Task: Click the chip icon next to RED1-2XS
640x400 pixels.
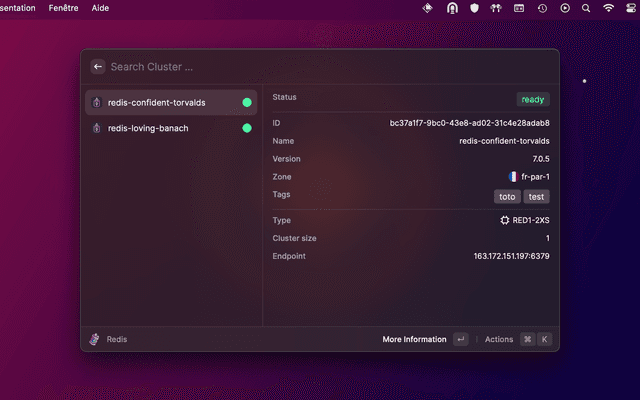Action: click(x=505, y=220)
